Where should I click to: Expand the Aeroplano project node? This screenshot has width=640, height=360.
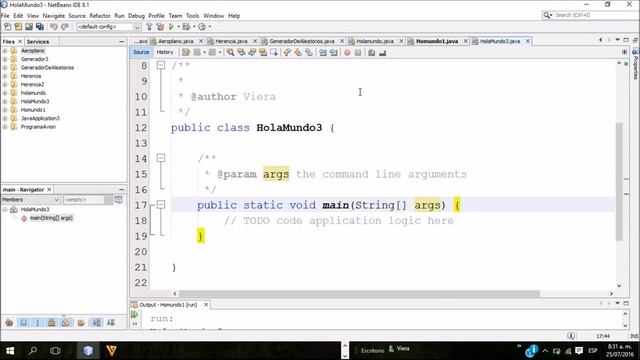click(x=5, y=51)
